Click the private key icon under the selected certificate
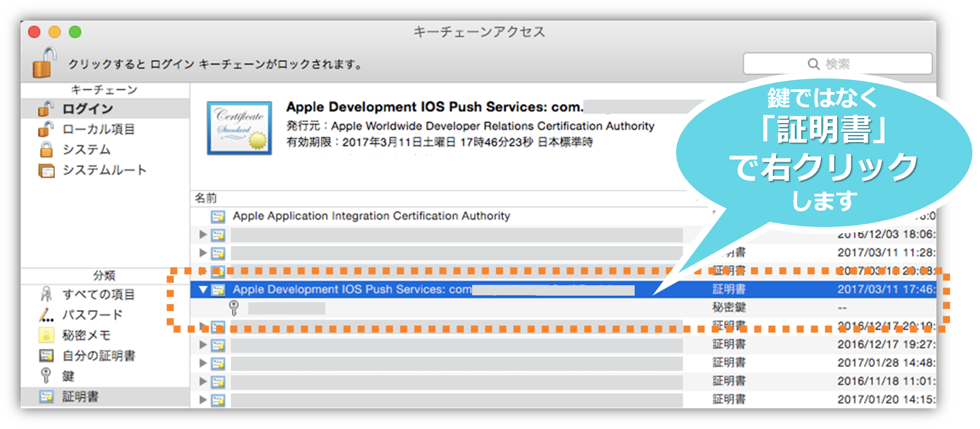 coord(234,308)
